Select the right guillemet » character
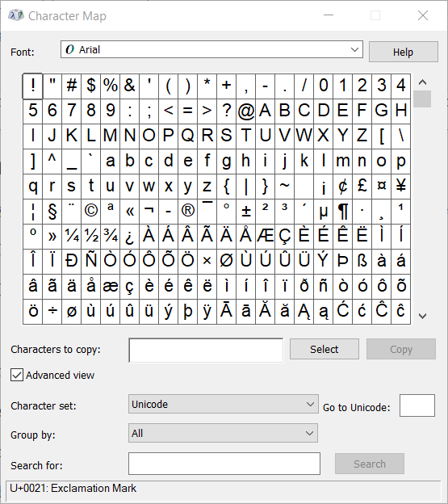 click(x=52, y=236)
